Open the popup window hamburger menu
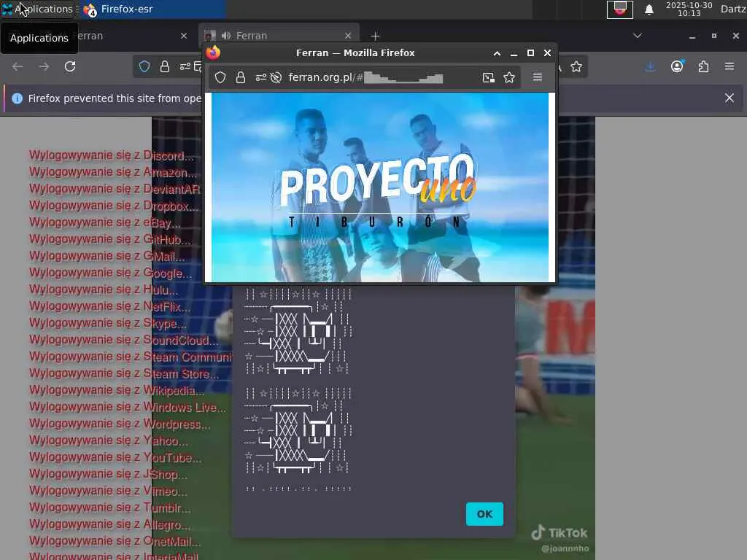Viewport: 747px width, 560px height. tap(538, 77)
